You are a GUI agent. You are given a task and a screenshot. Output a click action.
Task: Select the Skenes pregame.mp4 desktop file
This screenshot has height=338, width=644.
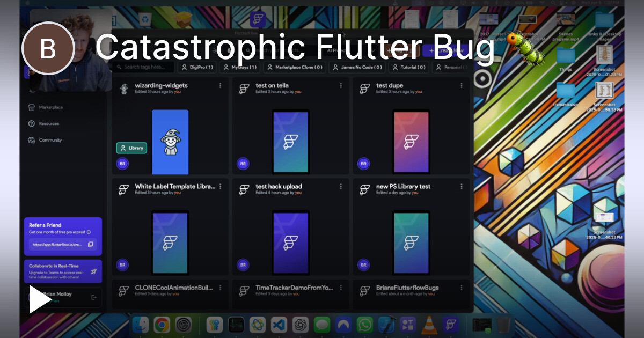click(x=566, y=26)
